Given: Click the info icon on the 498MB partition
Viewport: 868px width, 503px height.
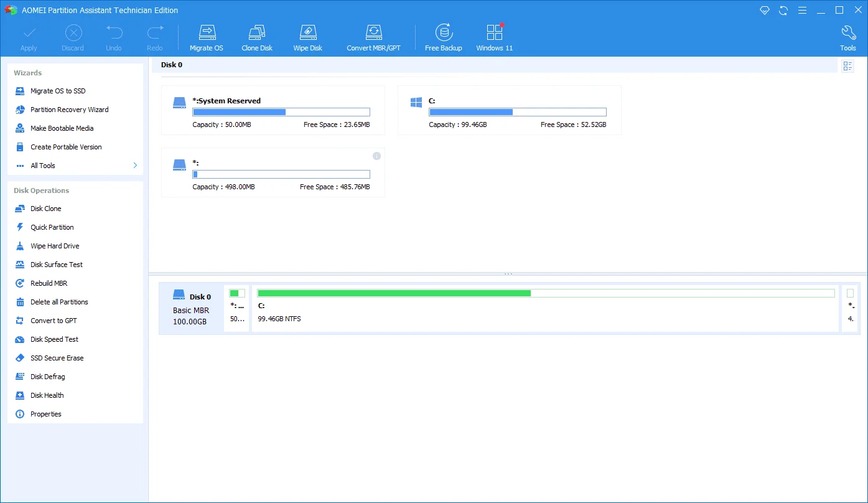Looking at the screenshot, I should click(376, 156).
